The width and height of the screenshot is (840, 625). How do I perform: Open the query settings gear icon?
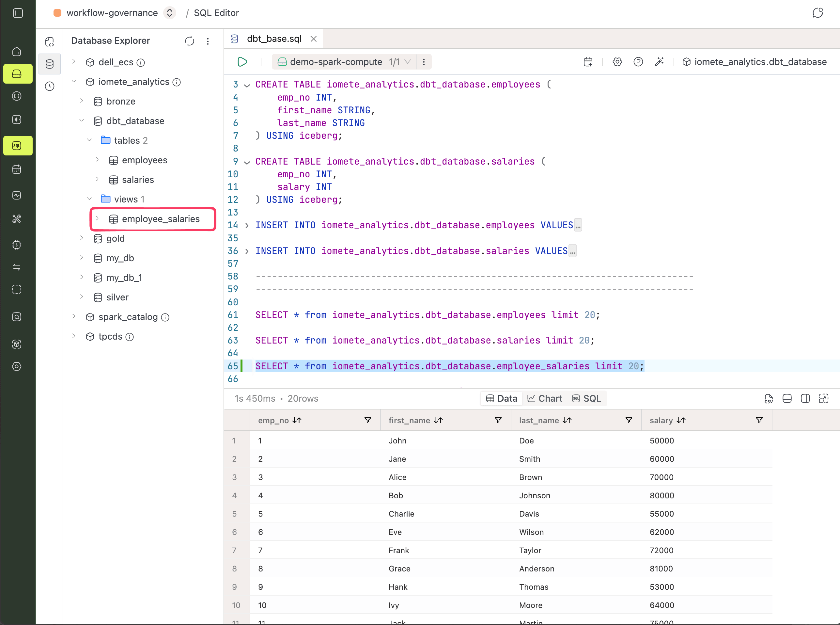pos(617,62)
